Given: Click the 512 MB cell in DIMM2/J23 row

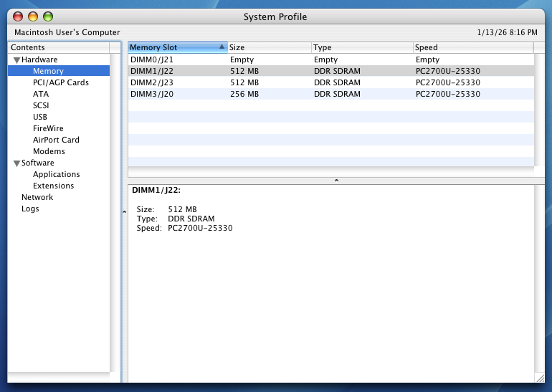Looking at the screenshot, I should [x=244, y=82].
